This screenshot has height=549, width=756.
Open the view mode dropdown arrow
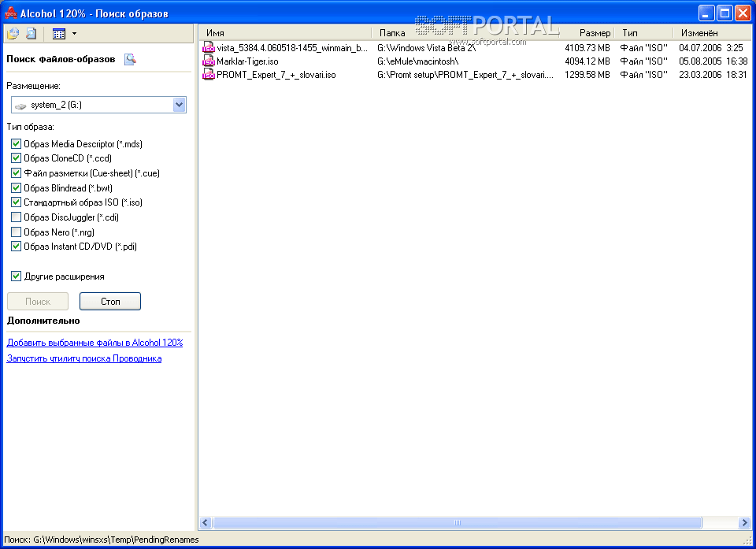74,34
